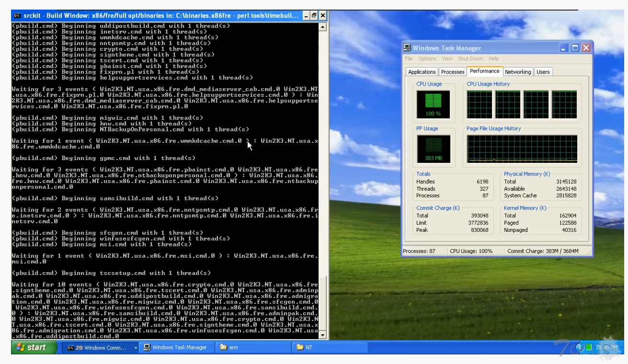Close the srckit build command window

coord(323,15)
